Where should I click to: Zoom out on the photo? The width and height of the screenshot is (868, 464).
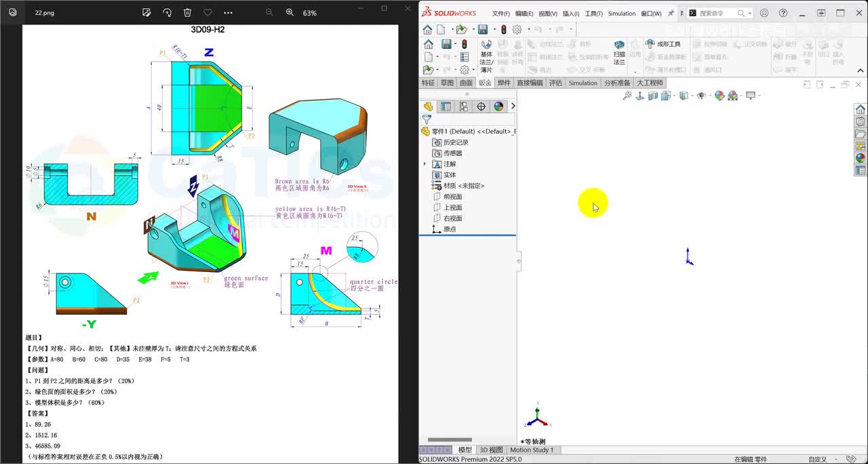pos(269,13)
